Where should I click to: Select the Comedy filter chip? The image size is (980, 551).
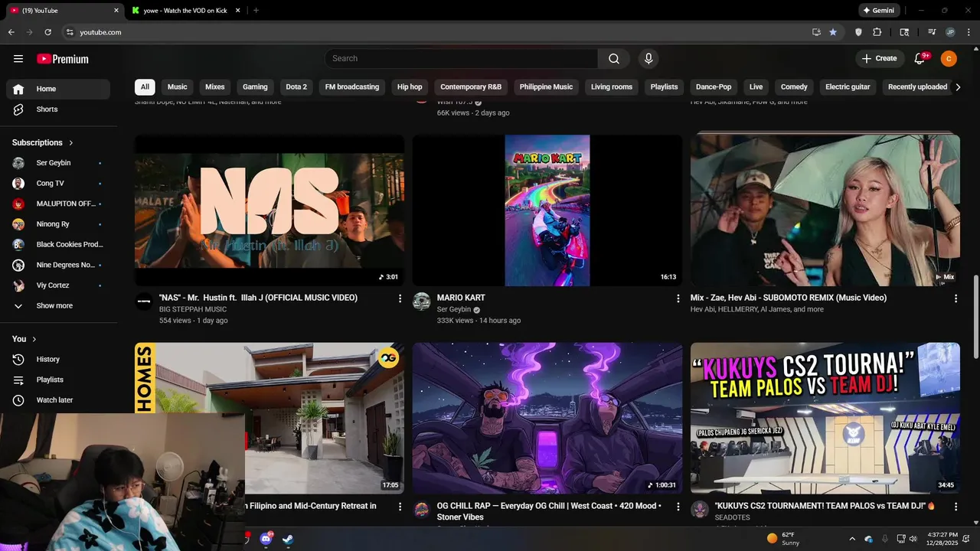(794, 87)
